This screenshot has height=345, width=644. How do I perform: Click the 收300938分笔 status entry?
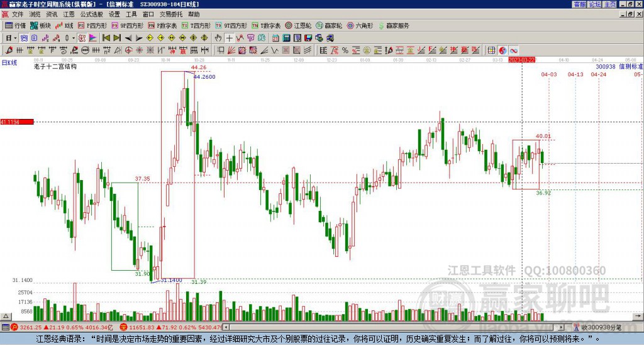tap(601, 328)
